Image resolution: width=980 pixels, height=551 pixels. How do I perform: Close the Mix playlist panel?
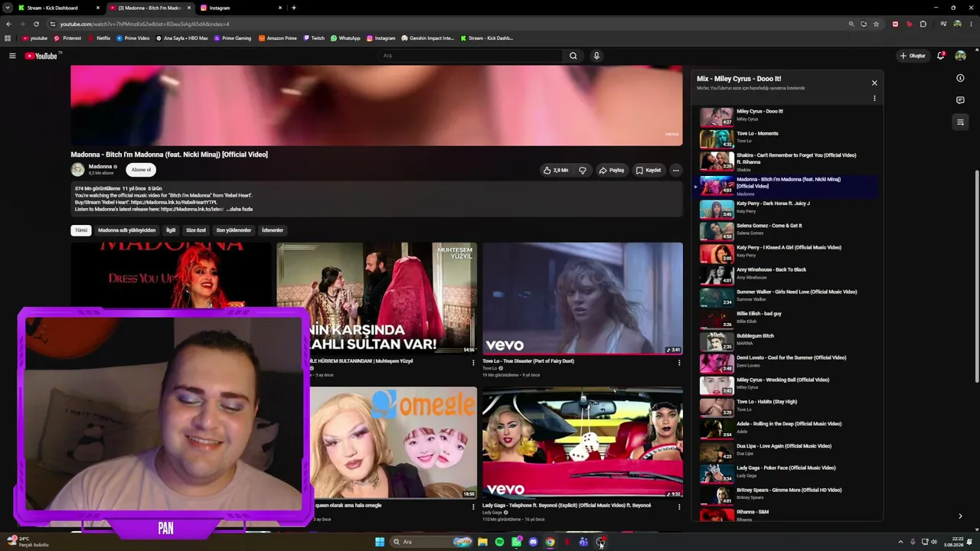874,83
